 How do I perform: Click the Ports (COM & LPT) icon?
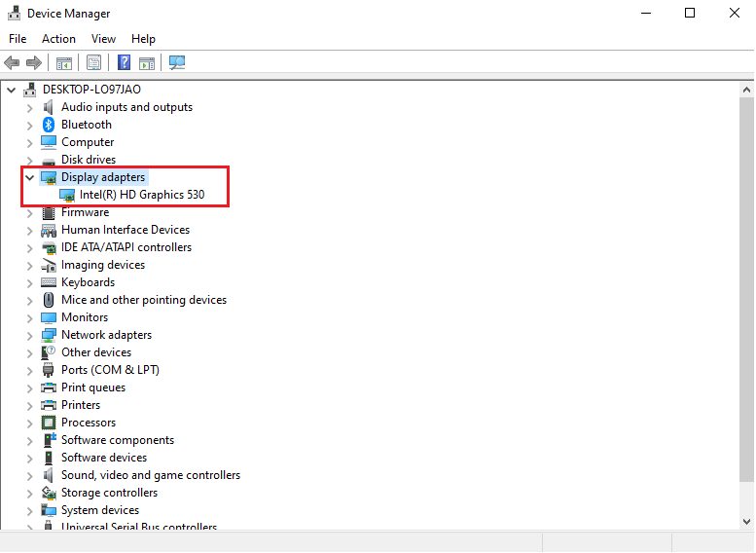49,370
